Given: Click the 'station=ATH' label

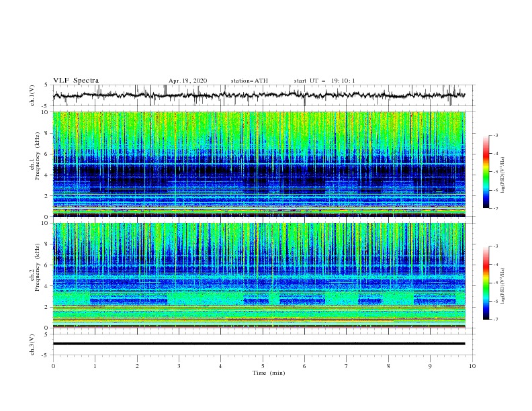Looking at the screenshot, I should [249, 81].
